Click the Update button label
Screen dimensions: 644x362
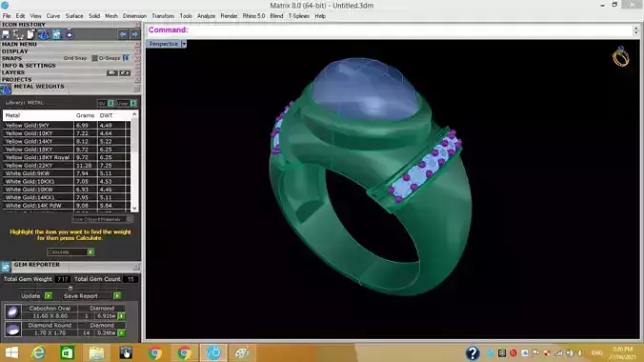(30, 296)
